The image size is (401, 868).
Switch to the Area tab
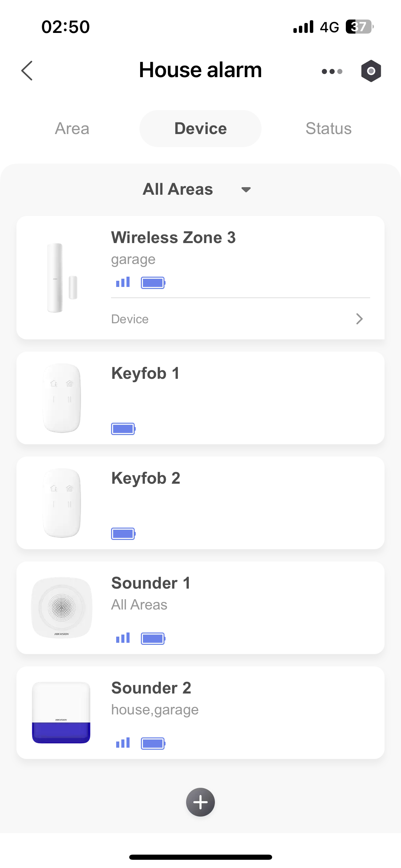click(72, 129)
